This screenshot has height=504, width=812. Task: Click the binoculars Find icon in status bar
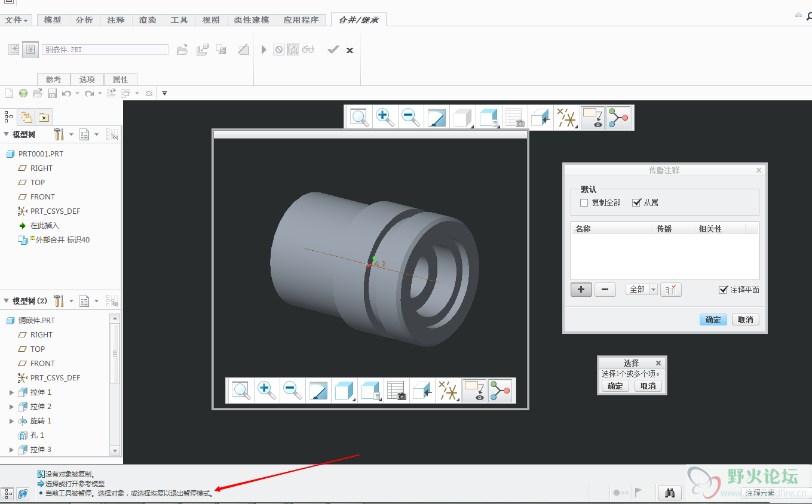click(670, 493)
